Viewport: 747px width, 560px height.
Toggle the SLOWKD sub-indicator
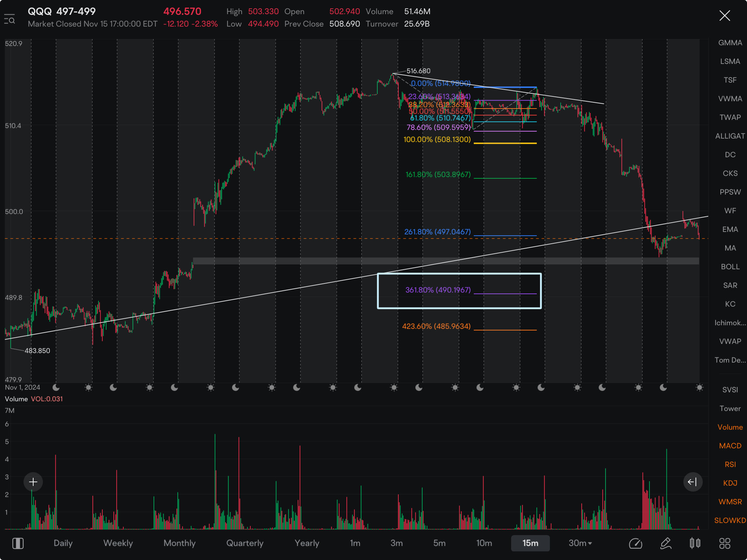click(730, 520)
